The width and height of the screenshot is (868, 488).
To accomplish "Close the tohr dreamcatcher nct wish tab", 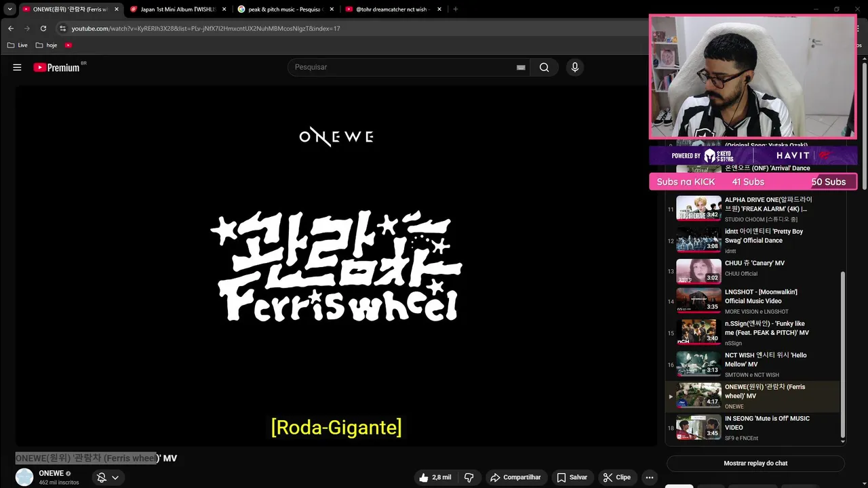I will coord(439,9).
